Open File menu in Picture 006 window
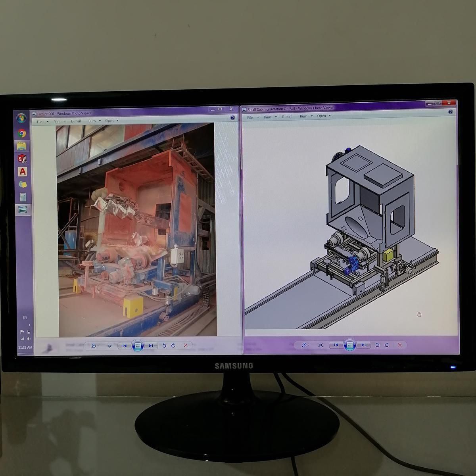The image size is (476, 476). (x=42, y=121)
